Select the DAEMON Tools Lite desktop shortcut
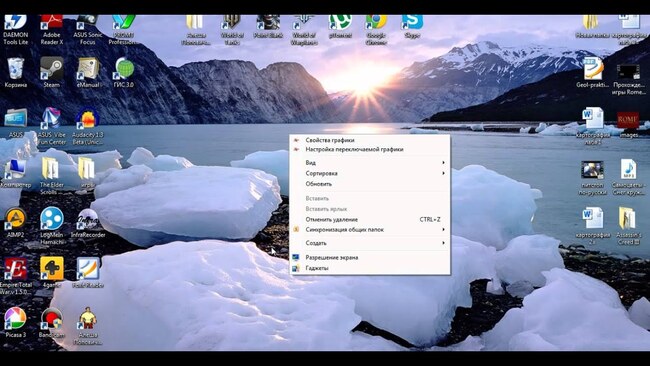 click(x=16, y=29)
